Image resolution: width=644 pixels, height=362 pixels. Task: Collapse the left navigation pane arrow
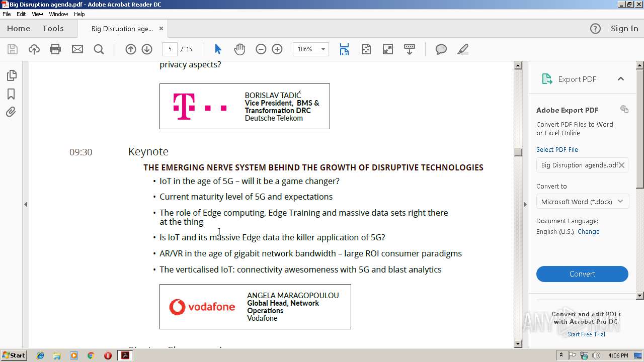pyautogui.click(x=26, y=204)
